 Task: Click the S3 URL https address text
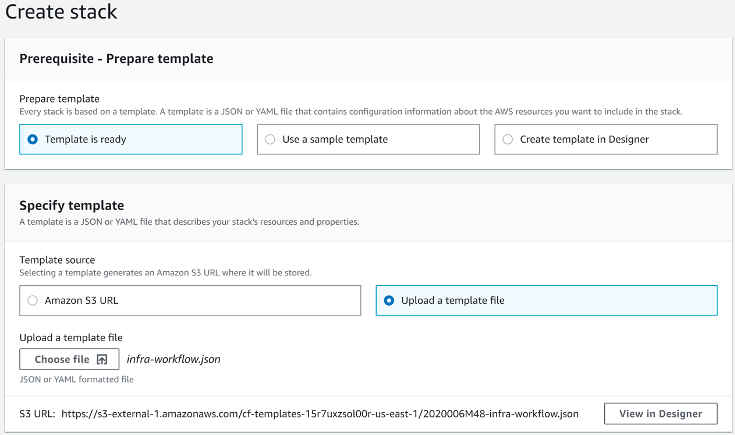tap(320, 414)
